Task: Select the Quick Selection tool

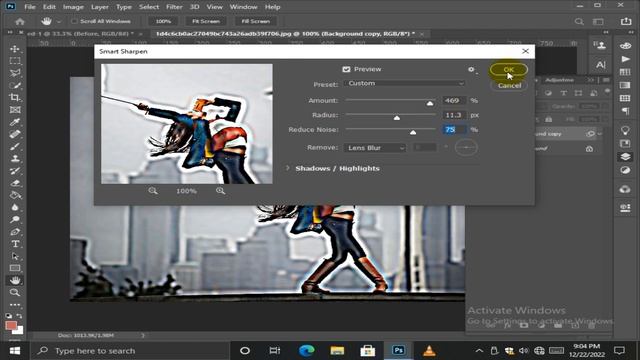Action: pyautogui.click(x=15, y=85)
